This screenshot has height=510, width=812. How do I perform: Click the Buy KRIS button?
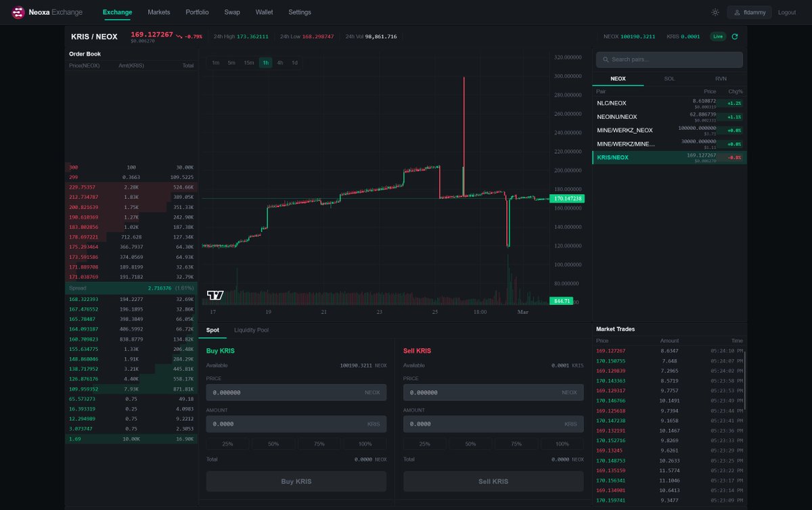pyautogui.click(x=296, y=482)
